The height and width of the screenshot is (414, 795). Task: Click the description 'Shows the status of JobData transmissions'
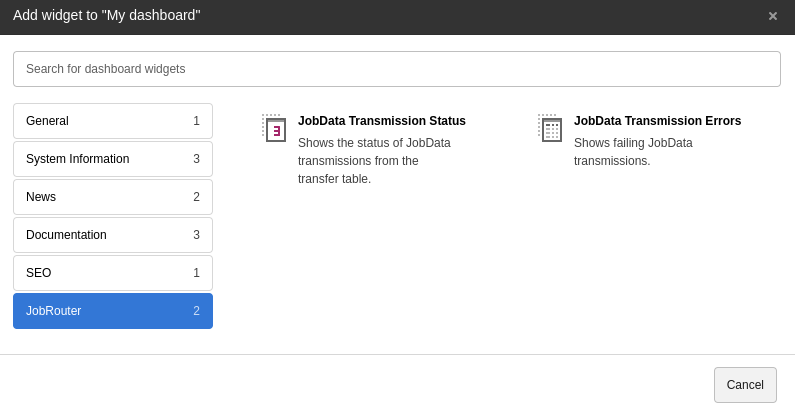(x=374, y=161)
